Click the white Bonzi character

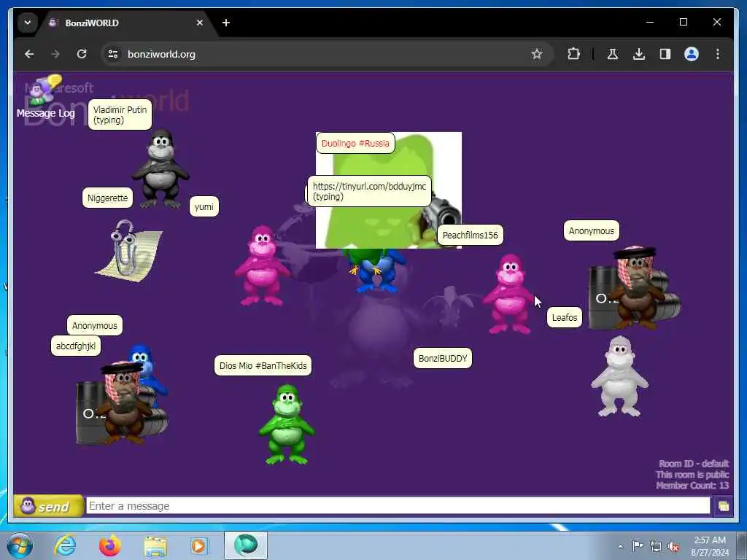point(619,376)
